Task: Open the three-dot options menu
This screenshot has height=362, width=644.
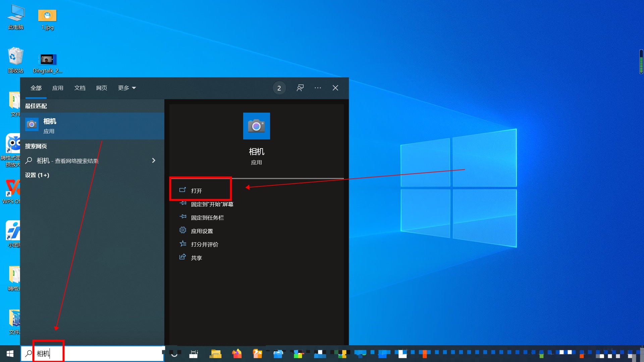Action: [x=318, y=88]
